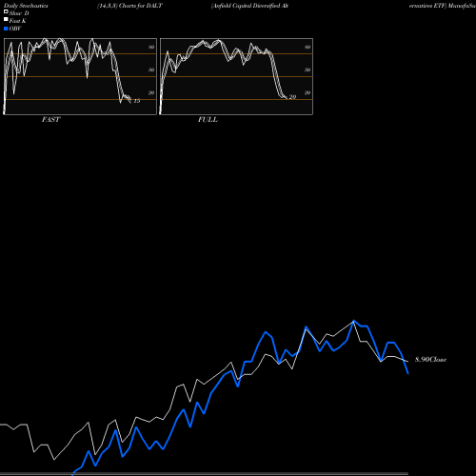Screen dimensions: 476x476
Task: Click the (14,3,3) Charts for DALT text
Action: pyautogui.click(x=129, y=6)
